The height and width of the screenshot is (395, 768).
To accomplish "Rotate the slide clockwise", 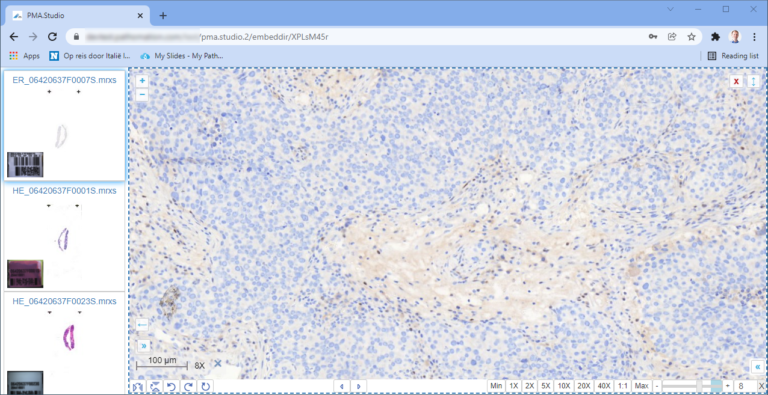I will pyautogui.click(x=189, y=387).
